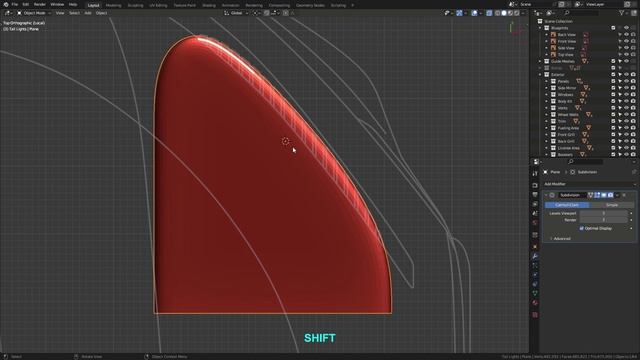
Task: Exclude Exterior collection from view layer checkbox
Action: [x=613, y=75]
